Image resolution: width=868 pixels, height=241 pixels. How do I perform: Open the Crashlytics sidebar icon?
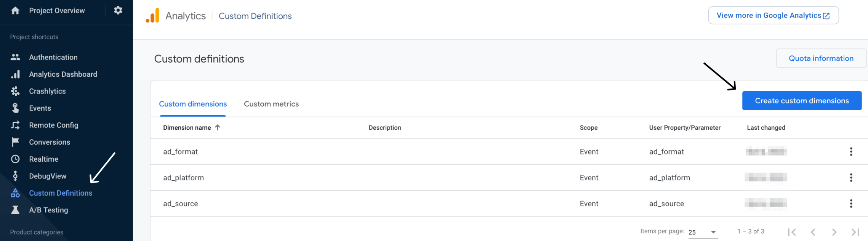(x=15, y=91)
